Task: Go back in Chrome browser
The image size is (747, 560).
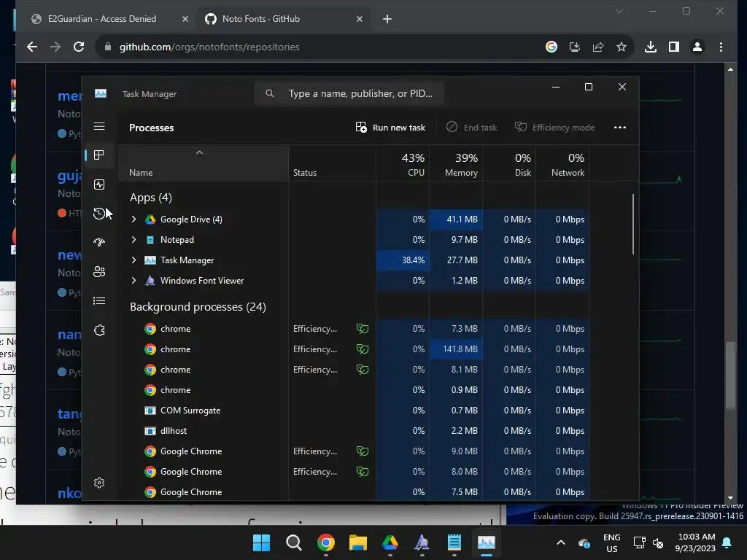Action: tap(32, 47)
